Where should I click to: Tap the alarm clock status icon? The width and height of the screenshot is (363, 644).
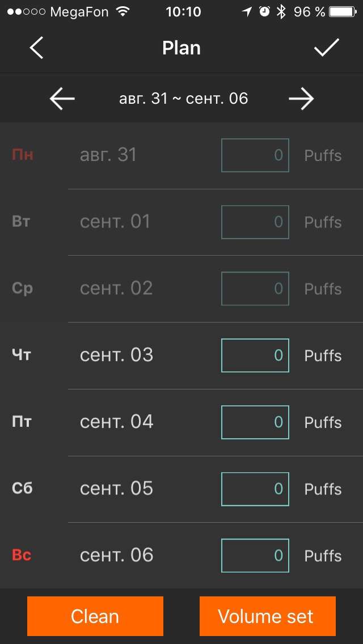coord(264,12)
